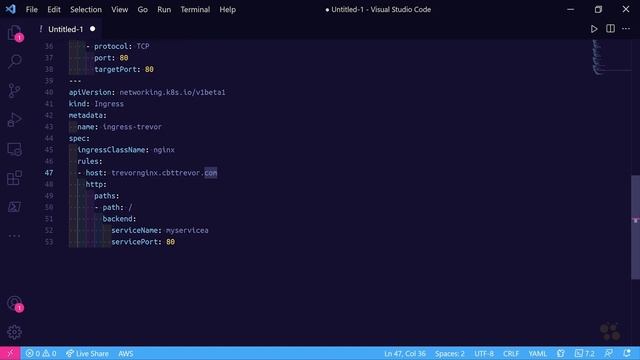Click the VS Code logo in title bar
Image resolution: width=640 pixels, height=360 pixels.
[11, 9]
